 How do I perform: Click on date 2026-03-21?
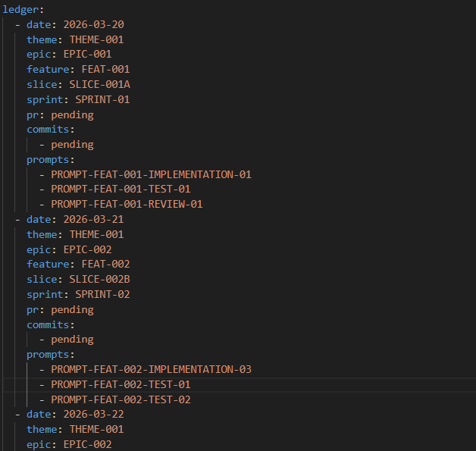pyautogui.click(x=93, y=219)
